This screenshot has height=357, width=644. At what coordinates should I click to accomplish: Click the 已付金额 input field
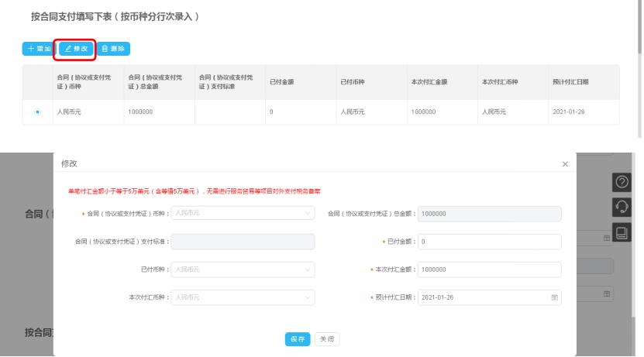point(489,242)
